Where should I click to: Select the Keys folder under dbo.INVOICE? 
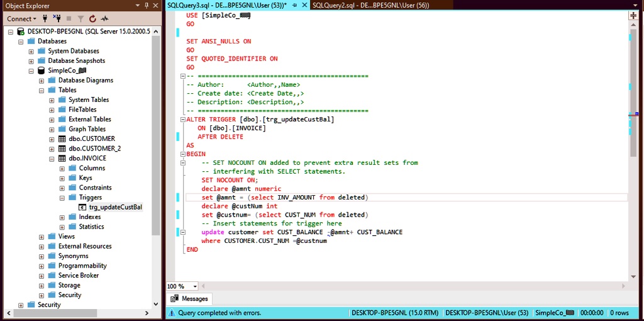[x=80, y=178]
